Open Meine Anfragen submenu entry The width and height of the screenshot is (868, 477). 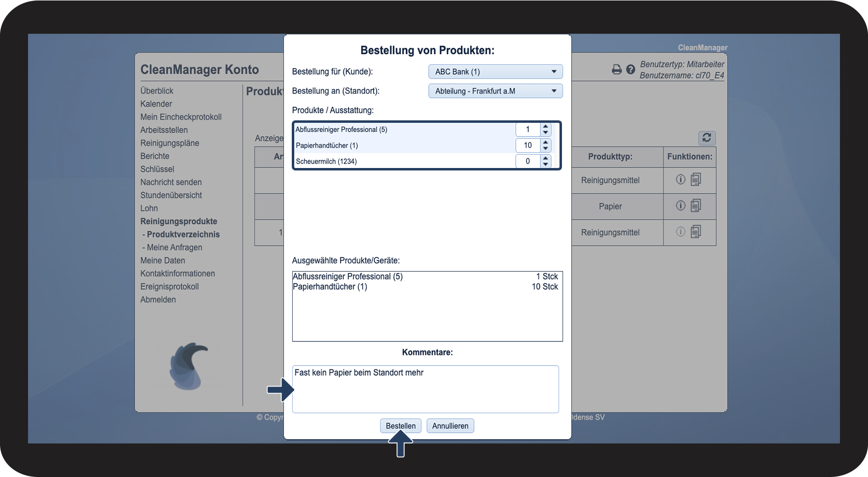pyautogui.click(x=174, y=248)
